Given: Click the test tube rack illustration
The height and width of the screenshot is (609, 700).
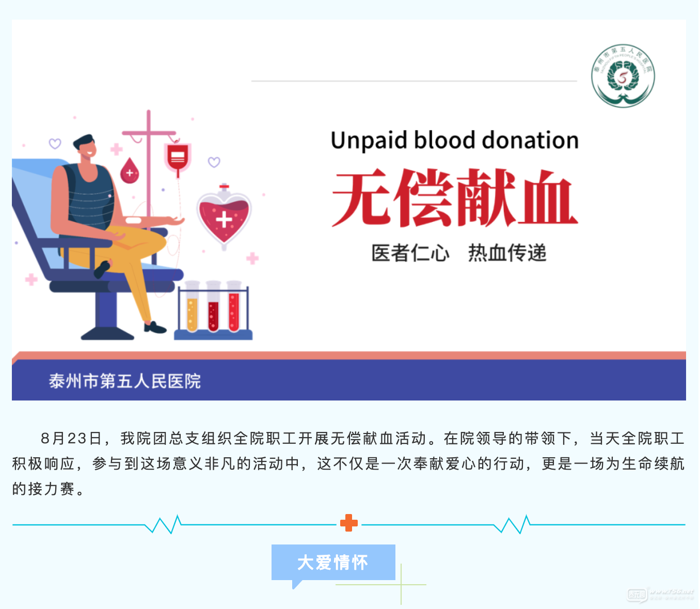Looking at the screenshot, I should pos(213,310).
